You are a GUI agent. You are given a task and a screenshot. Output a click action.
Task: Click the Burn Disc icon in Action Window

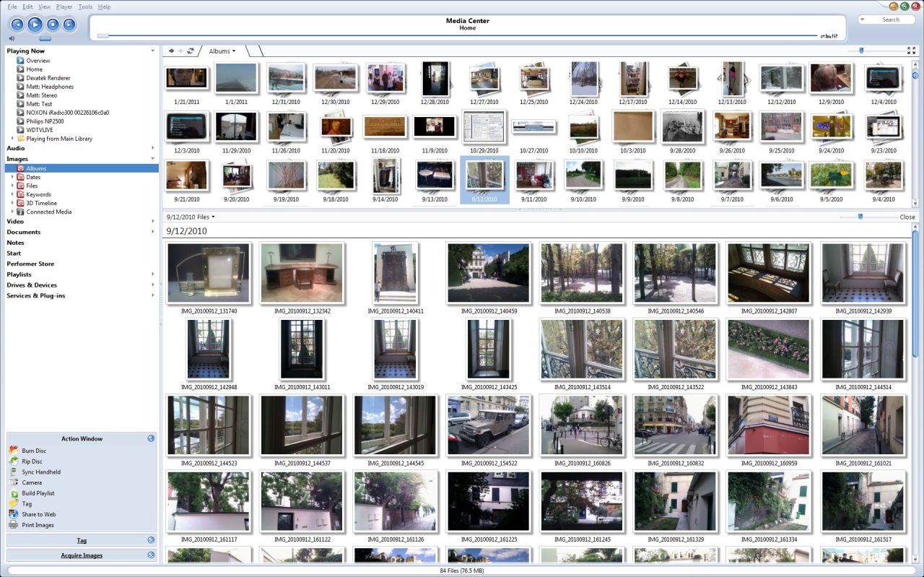click(13, 451)
